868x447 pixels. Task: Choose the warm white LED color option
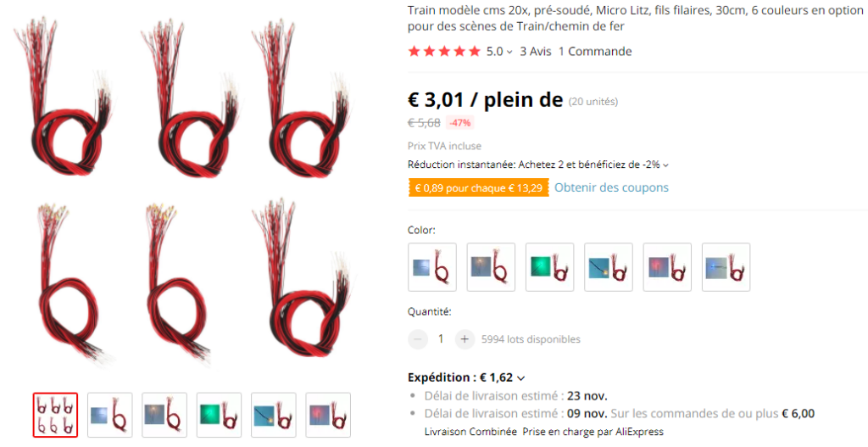pyautogui.click(x=491, y=267)
